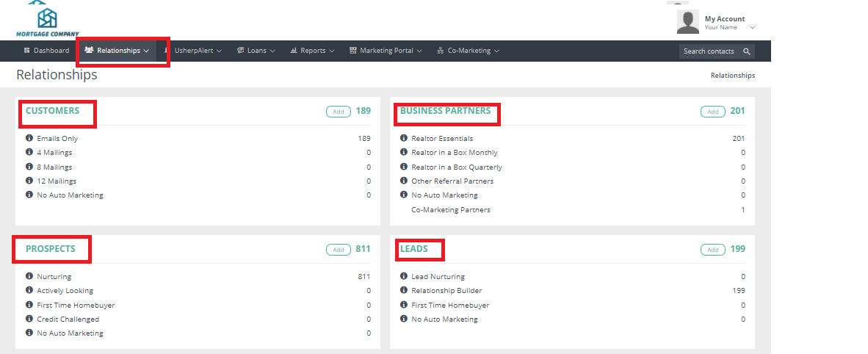The image size is (868, 354).
Task: Click info icon beside Credit Challenged
Action: [29, 319]
